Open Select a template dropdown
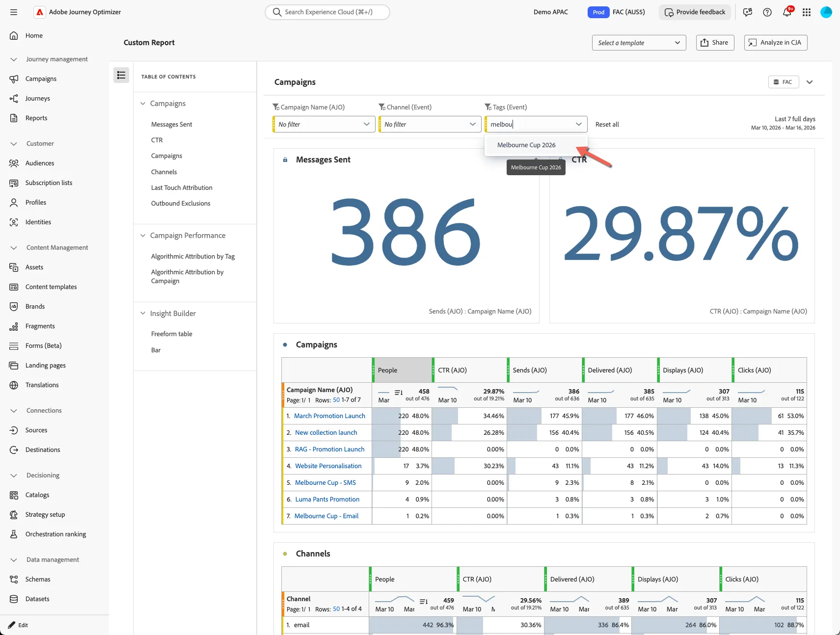The height and width of the screenshot is (635, 840). (639, 43)
